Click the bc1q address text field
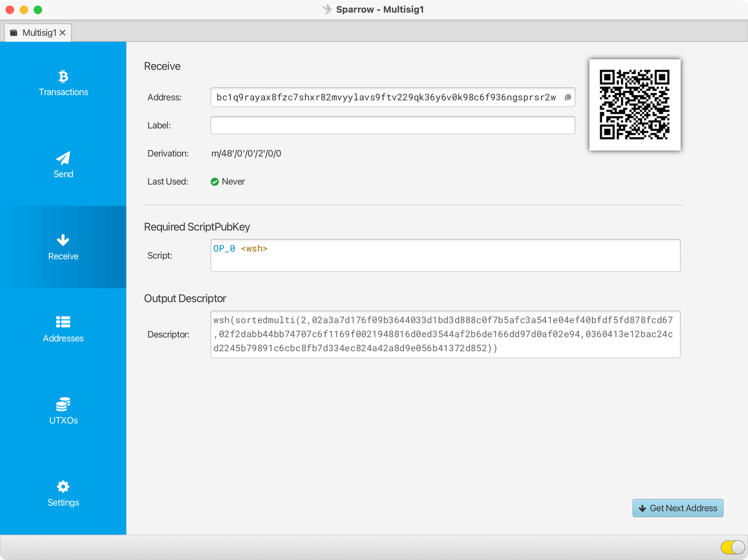Screen dimensions: 748x560 point(386,97)
